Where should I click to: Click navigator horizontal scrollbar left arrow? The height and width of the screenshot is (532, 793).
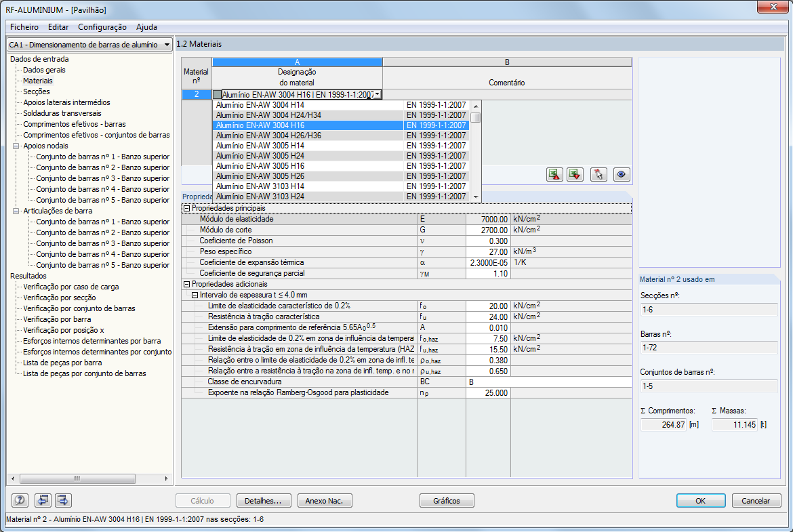pos(13,478)
